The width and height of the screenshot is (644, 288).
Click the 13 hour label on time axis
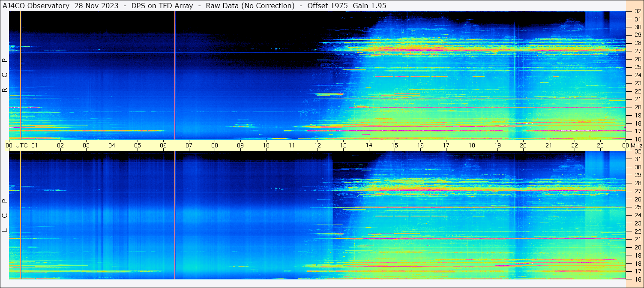pyautogui.click(x=343, y=145)
